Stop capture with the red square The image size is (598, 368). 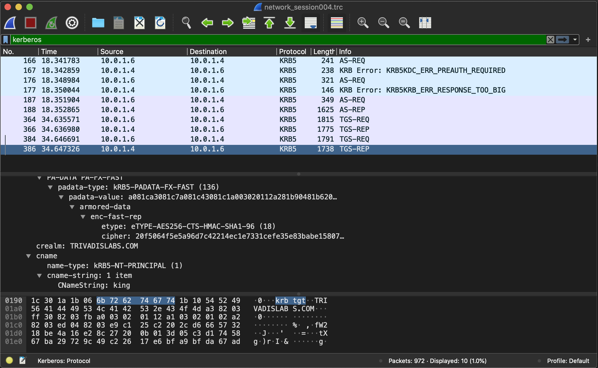tap(31, 23)
